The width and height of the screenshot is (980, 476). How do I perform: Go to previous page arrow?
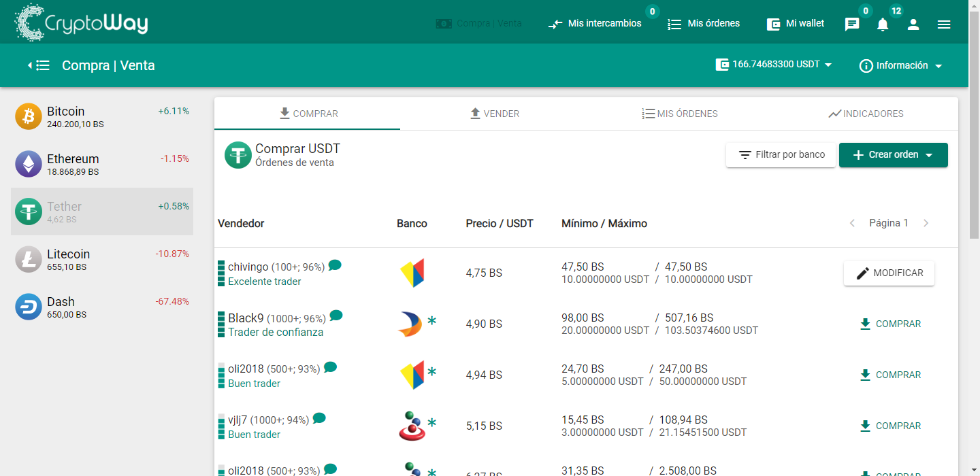pos(852,223)
